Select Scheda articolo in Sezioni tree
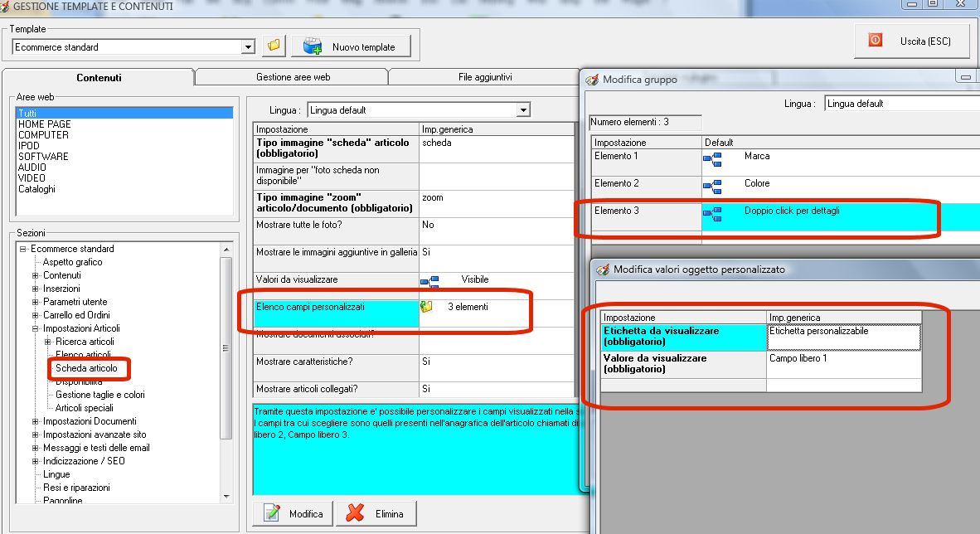 tap(86, 367)
